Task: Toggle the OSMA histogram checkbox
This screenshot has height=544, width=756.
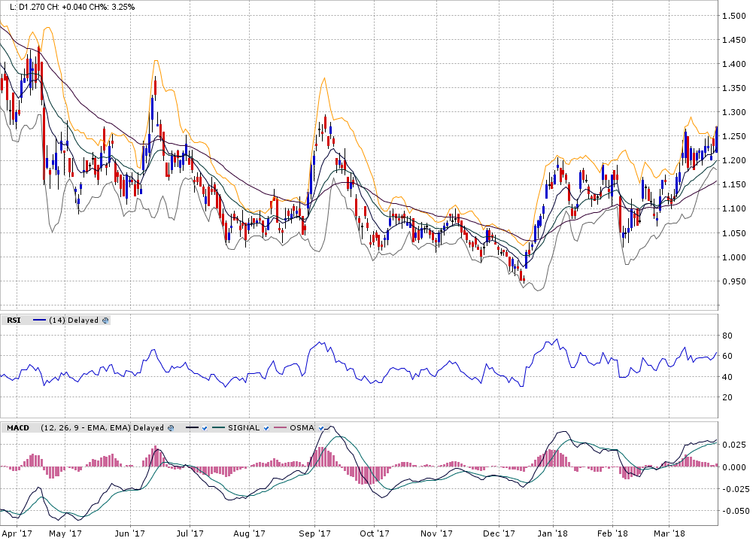Action: 320,427
